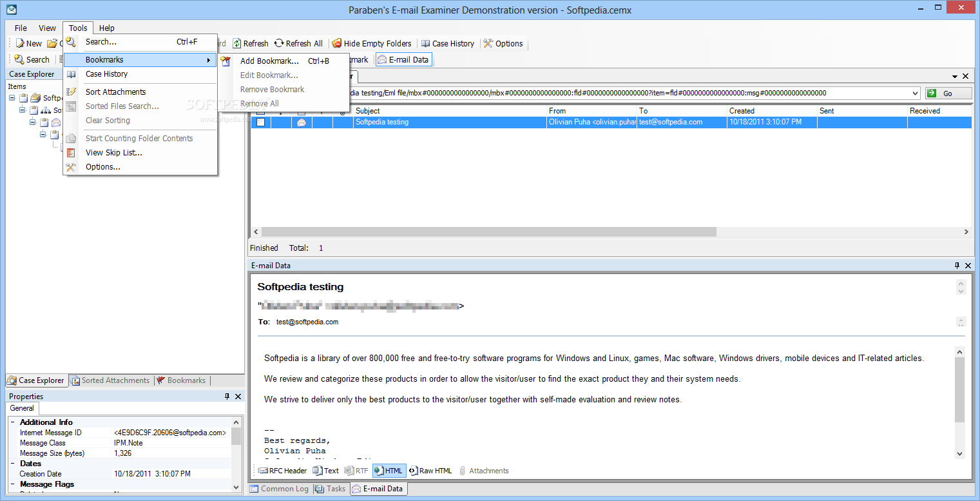Open Case History from the toolbar

click(448, 44)
